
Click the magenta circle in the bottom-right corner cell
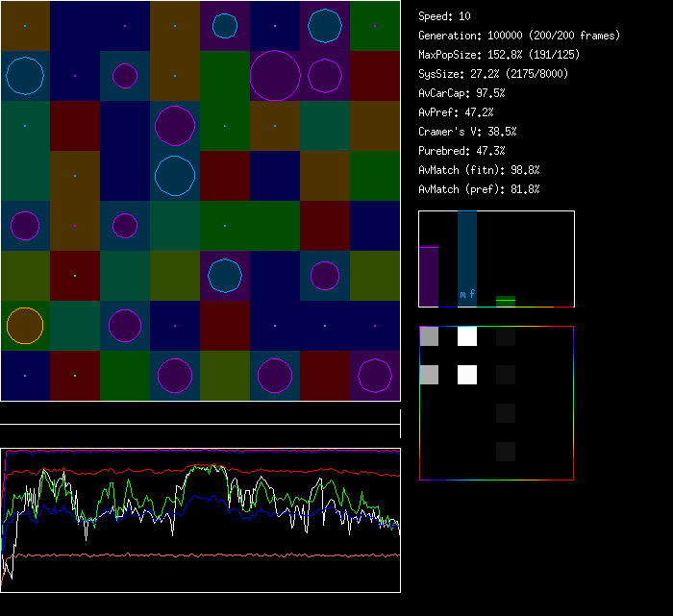[375, 376]
